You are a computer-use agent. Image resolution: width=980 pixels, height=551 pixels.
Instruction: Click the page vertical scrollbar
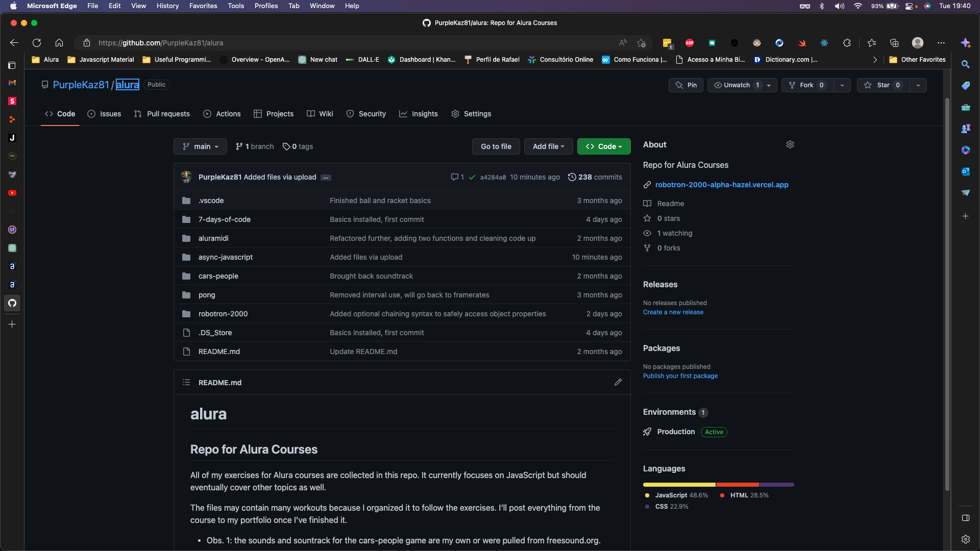click(x=947, y=294)
